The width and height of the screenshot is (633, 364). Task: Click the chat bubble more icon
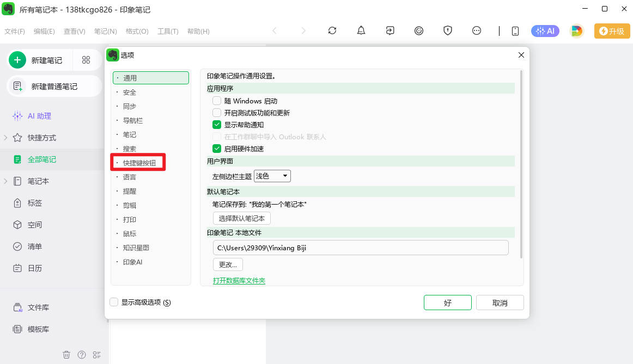coord(477,30)
